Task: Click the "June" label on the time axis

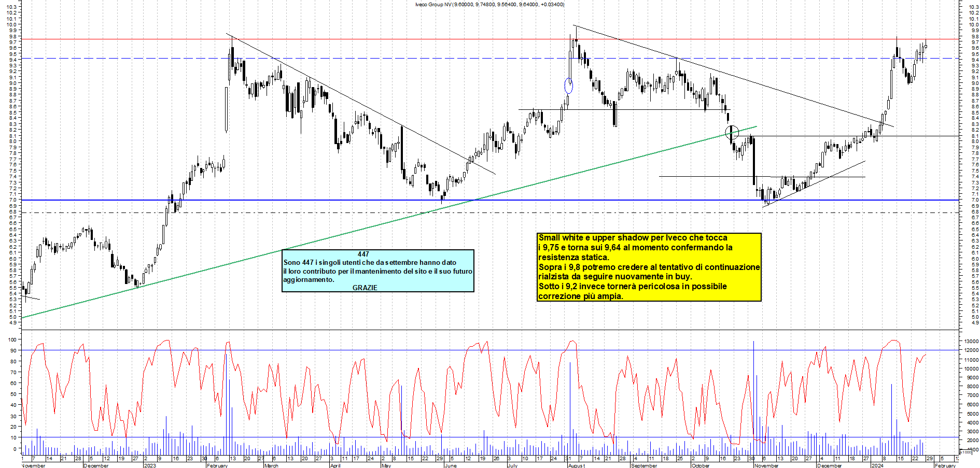Action: pyautogui.click(x=451, y=465)
